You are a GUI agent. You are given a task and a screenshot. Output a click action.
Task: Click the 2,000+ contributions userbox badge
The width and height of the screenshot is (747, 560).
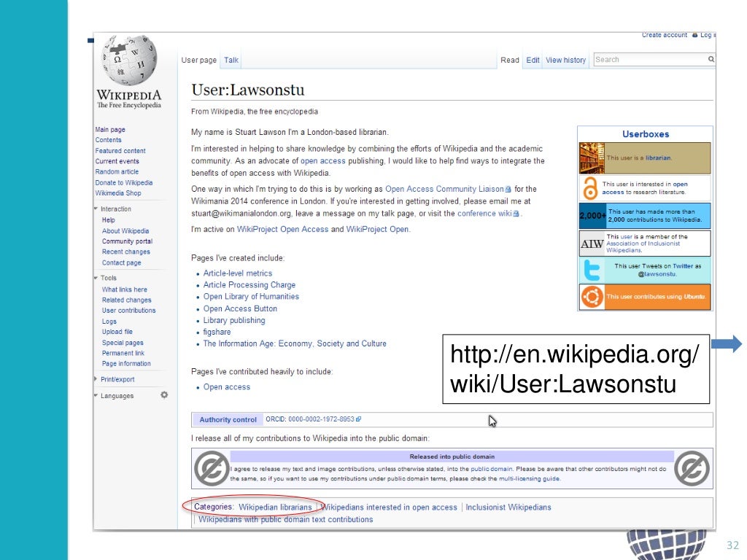pos(592,216)
